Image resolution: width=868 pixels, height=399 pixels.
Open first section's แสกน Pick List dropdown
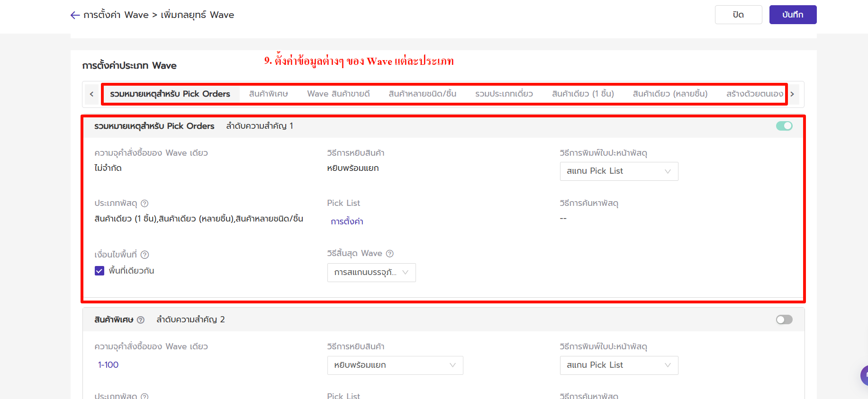coord(618,171)
